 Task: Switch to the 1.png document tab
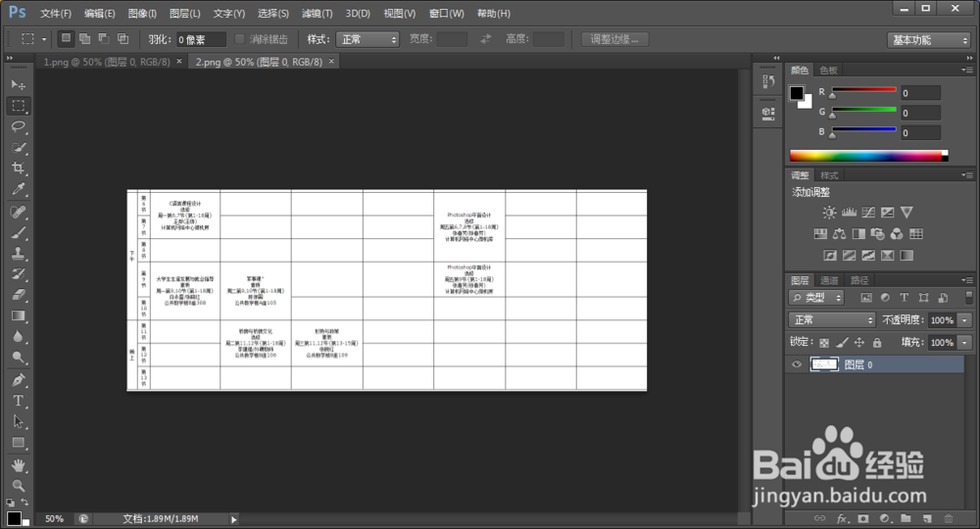point(106,62)
